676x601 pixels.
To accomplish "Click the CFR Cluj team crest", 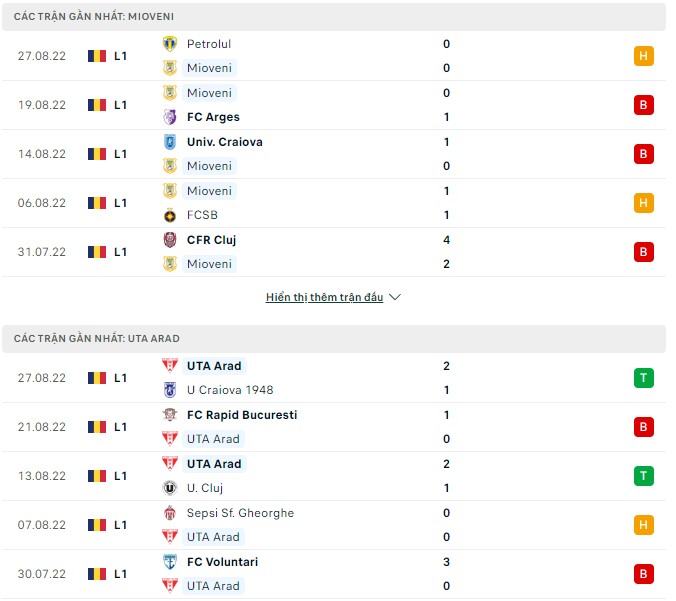I will (x=169, y=240).
